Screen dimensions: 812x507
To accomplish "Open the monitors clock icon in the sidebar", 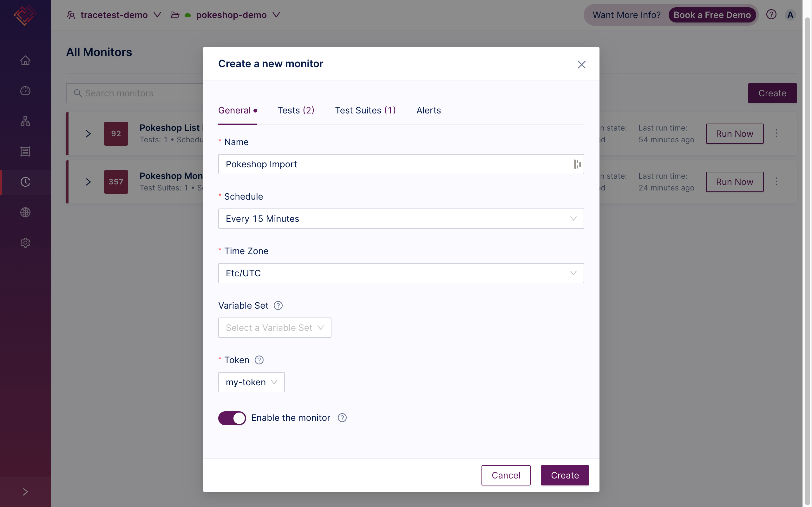I will [x=25, y=182].
